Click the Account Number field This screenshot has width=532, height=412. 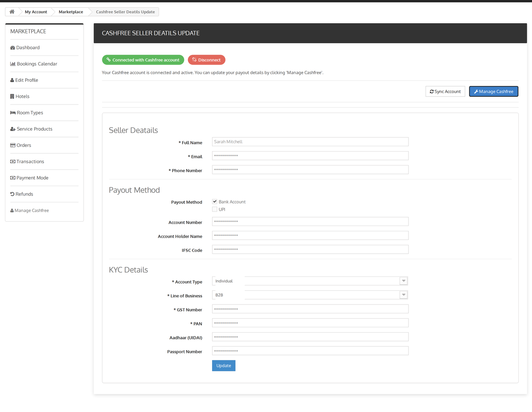[310, 221]
